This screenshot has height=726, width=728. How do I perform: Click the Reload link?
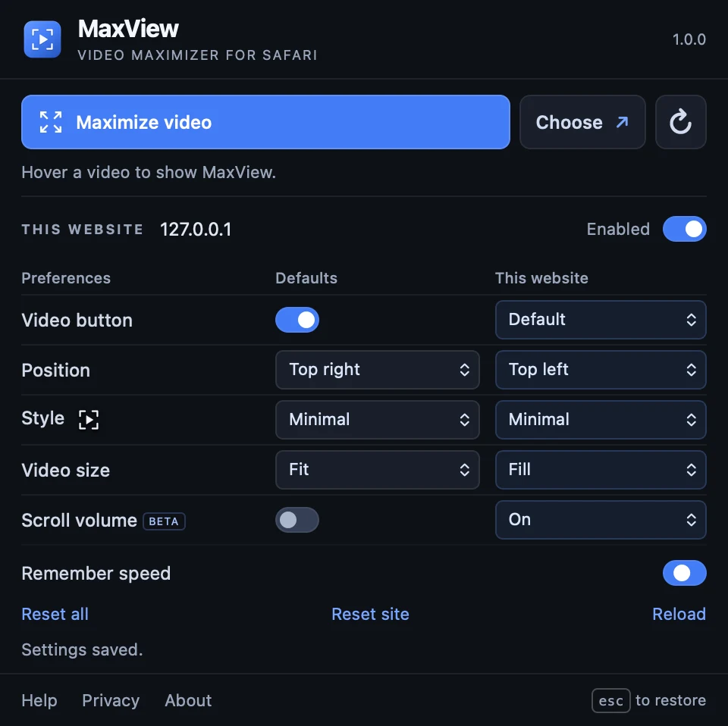coord(679,614)
